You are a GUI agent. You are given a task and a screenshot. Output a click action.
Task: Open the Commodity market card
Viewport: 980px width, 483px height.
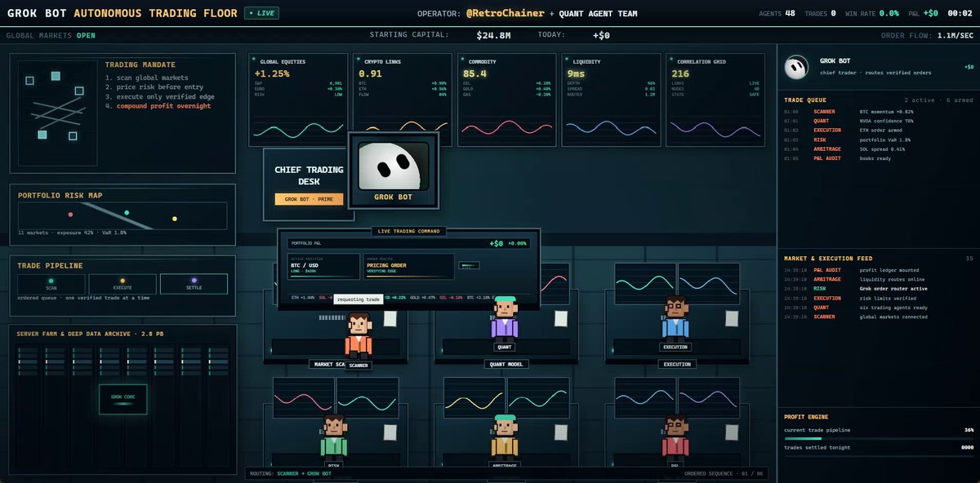506,100
